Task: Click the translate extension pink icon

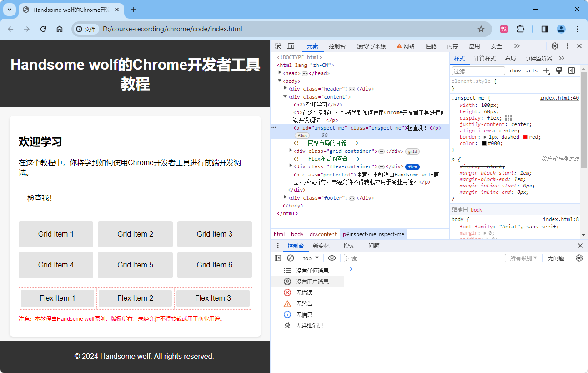Action: 504,29
